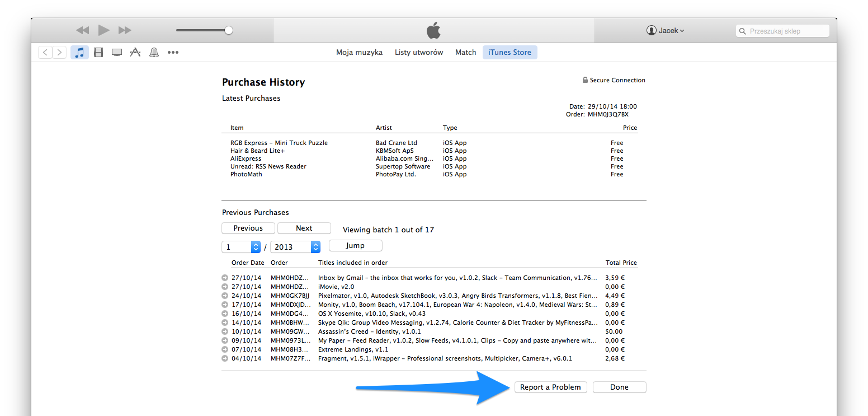868x416 pixels.
Task: Open the month dropdown showing 1
Action: pyautogui.click(x=241, y=247)
